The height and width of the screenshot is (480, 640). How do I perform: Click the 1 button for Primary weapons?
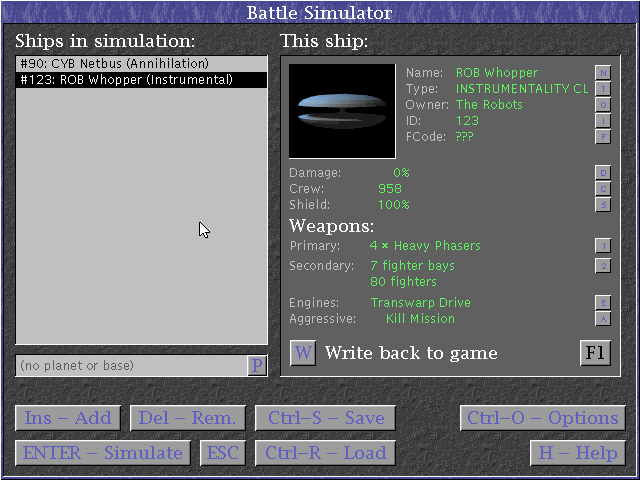pyautogui.click(x=603, y=246)
